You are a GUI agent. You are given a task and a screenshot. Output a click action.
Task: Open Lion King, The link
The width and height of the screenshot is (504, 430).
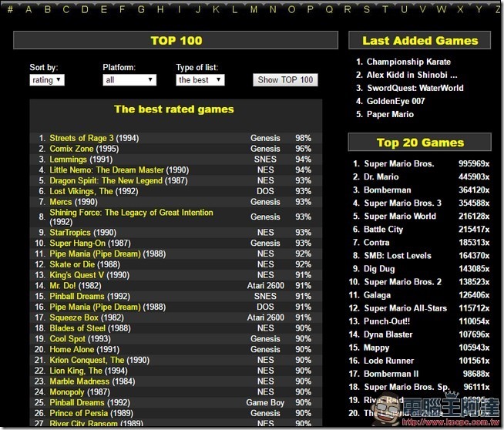[76, 370]
